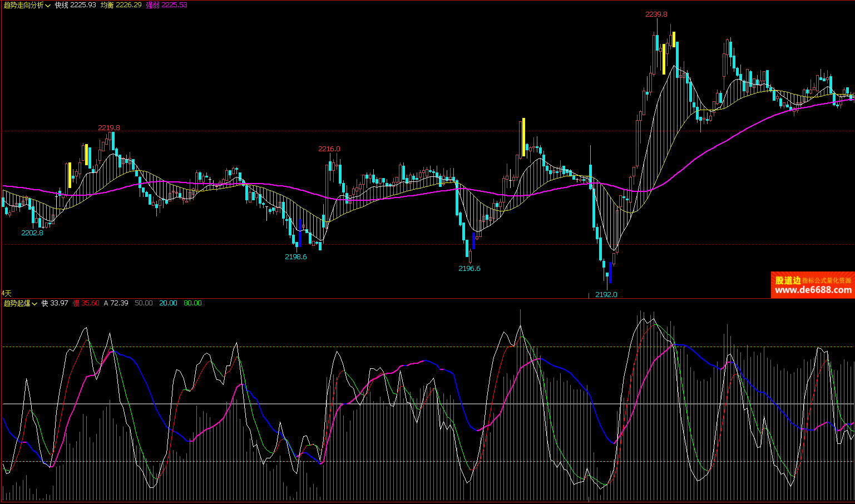Click the green 80.00 level label

tap(192, 303)
